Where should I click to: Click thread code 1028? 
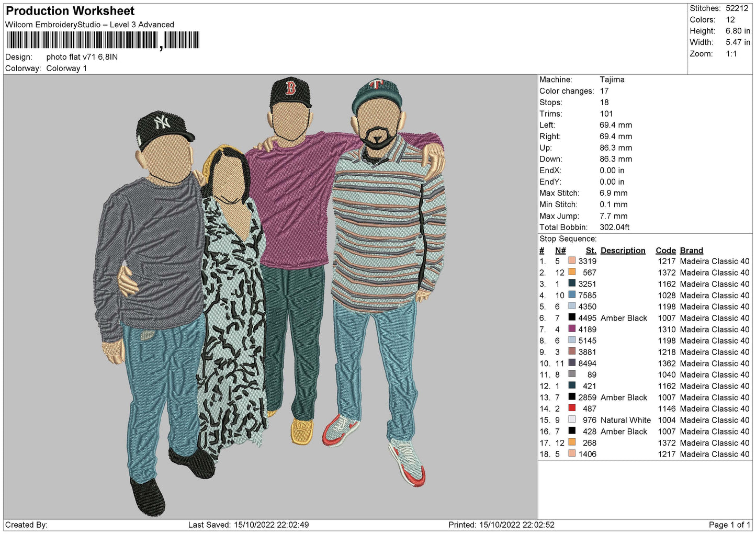tap(667, 296)
